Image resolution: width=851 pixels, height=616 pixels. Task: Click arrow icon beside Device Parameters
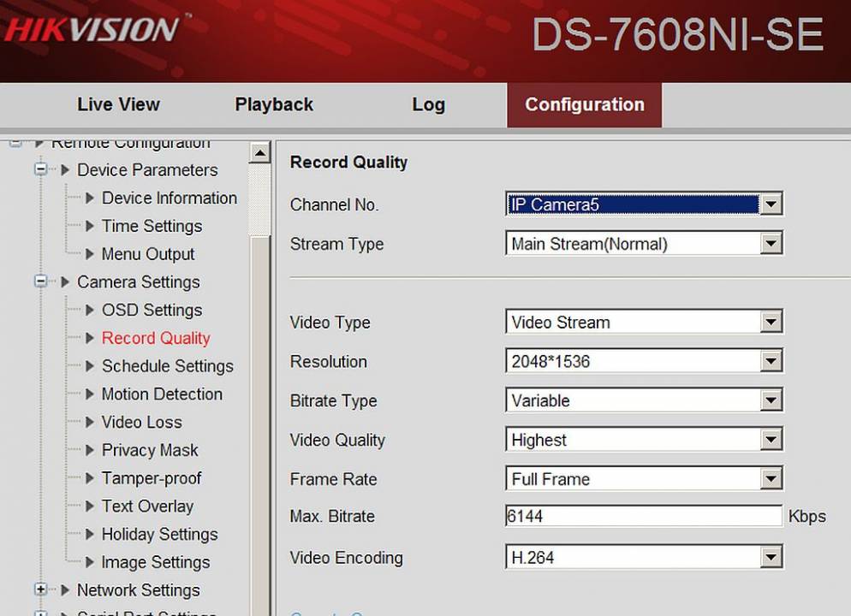(x=65, y=169)
